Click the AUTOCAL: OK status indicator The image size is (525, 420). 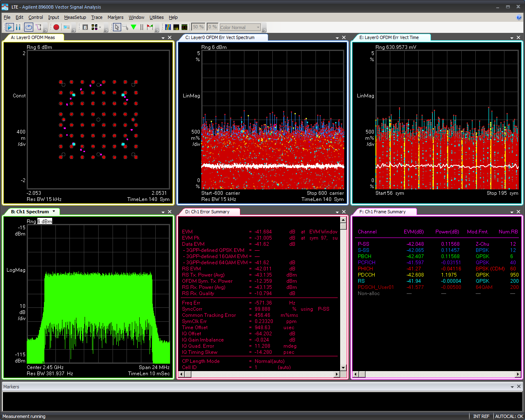pyautogui.click(x=509, y=416)
